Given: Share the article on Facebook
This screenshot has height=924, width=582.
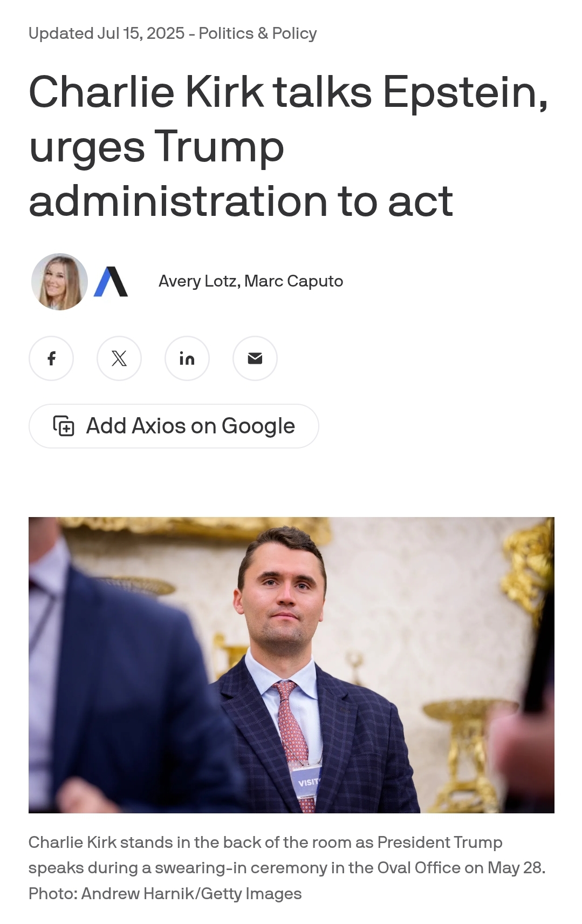Looking at the screenshot, I should (51, 358).
